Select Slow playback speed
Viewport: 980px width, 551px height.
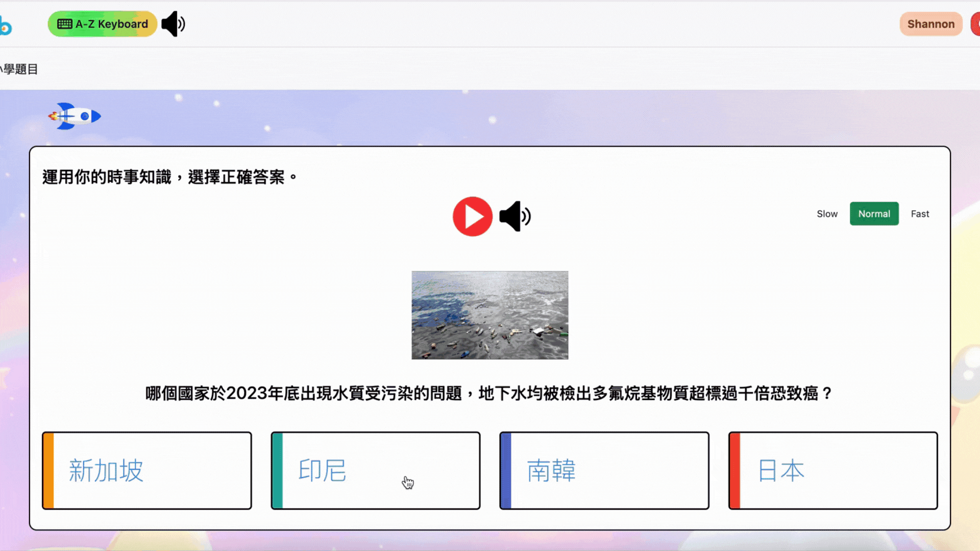click(x=827, y=214)
